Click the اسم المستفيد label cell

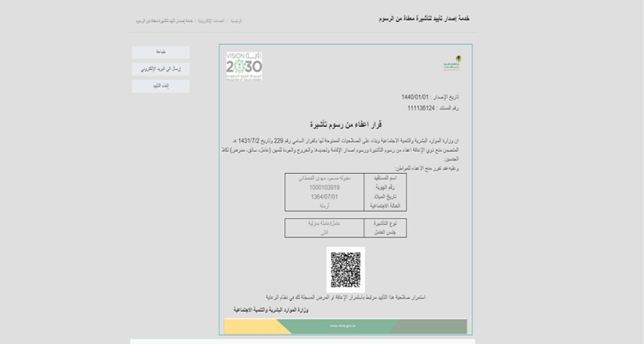[385, 178]
